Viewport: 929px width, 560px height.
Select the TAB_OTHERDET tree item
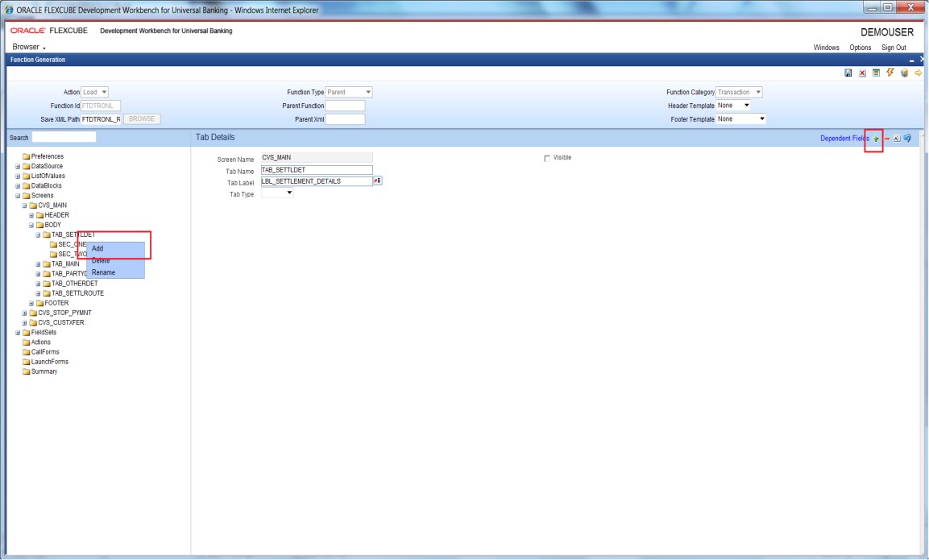(75, 284)
